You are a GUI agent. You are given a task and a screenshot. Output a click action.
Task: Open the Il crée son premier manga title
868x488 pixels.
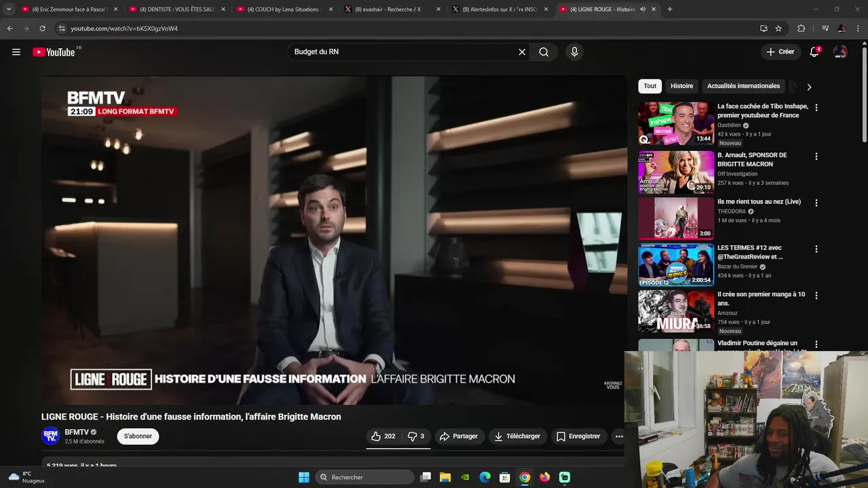pyautogui.click(x=762, y=299)
